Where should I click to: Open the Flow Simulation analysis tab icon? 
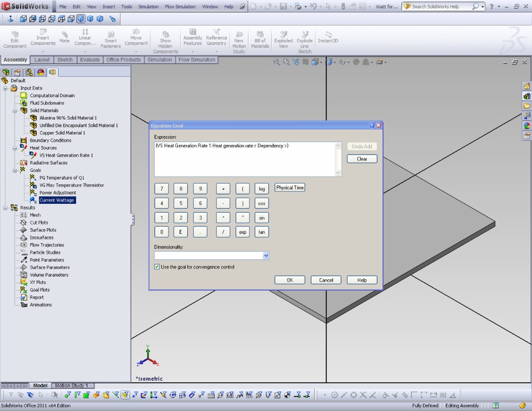click(52, 72)
